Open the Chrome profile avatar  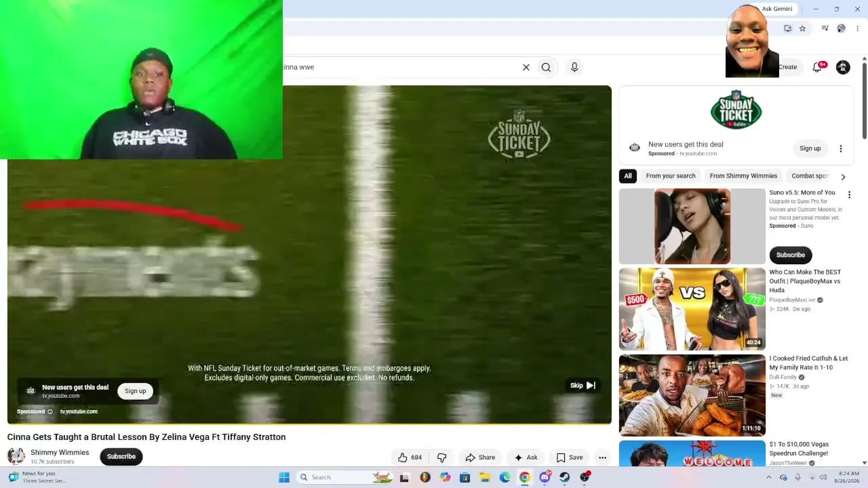841,28
